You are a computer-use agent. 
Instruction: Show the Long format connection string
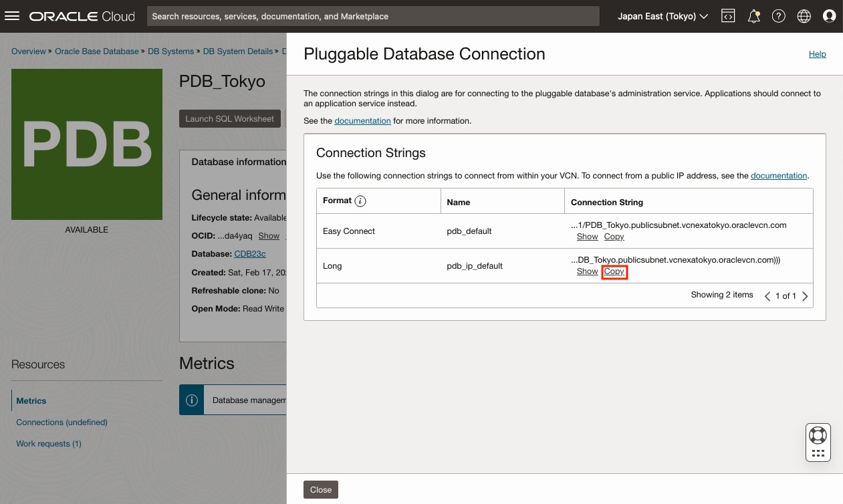(x=587, y=271)
